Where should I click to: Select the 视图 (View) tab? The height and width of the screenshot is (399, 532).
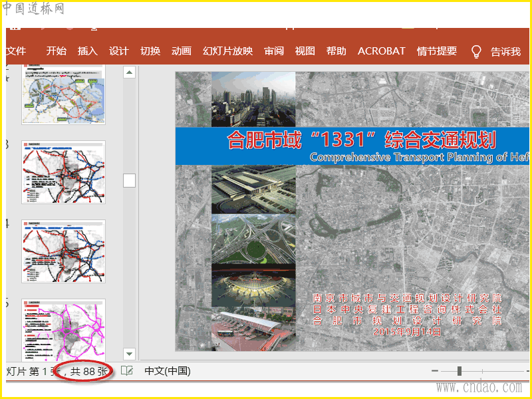click(305, 51)
